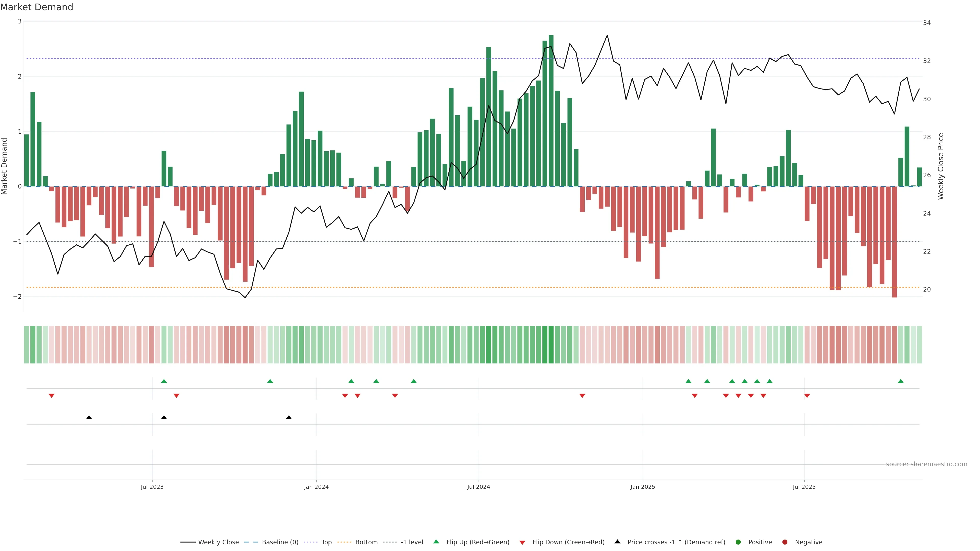Click the Jul 2025 x-axis label
The width and height of the screenshot is (980, 551).
804,487
